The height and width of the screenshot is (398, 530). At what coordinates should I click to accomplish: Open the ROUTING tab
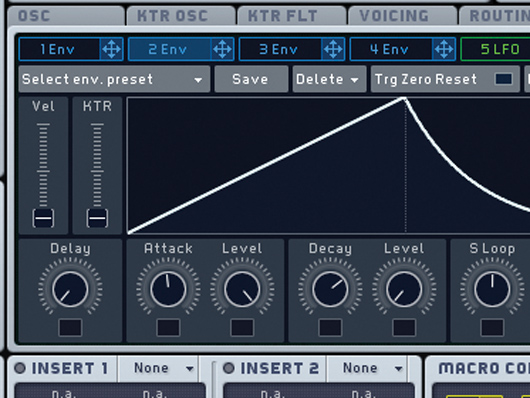tap(495, 16)
